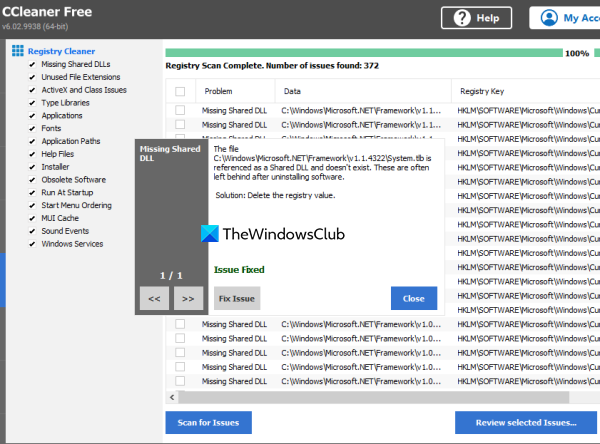Check the second Missing Shared DLL row
Viewport: 600px width, 444px height.
180,124
